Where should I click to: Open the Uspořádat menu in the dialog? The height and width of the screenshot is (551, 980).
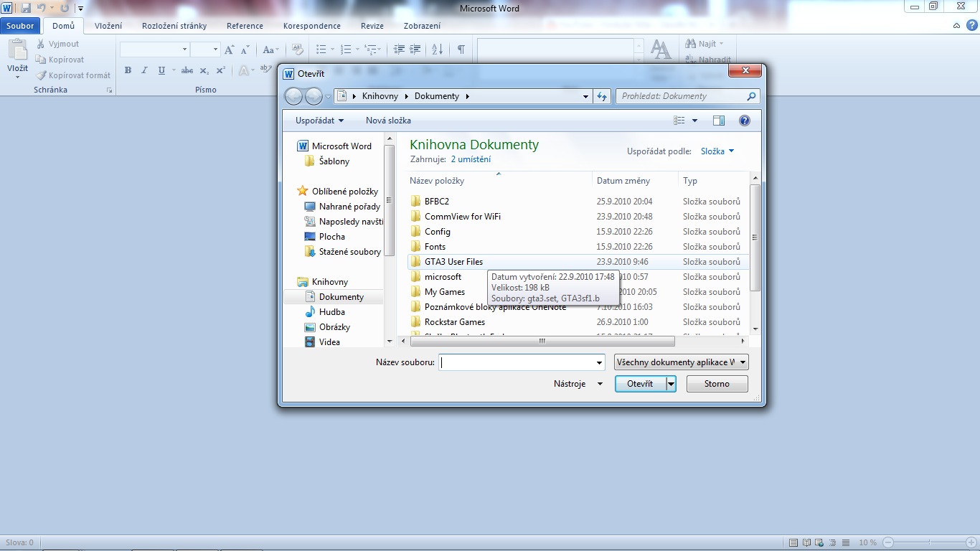[320, 121]
